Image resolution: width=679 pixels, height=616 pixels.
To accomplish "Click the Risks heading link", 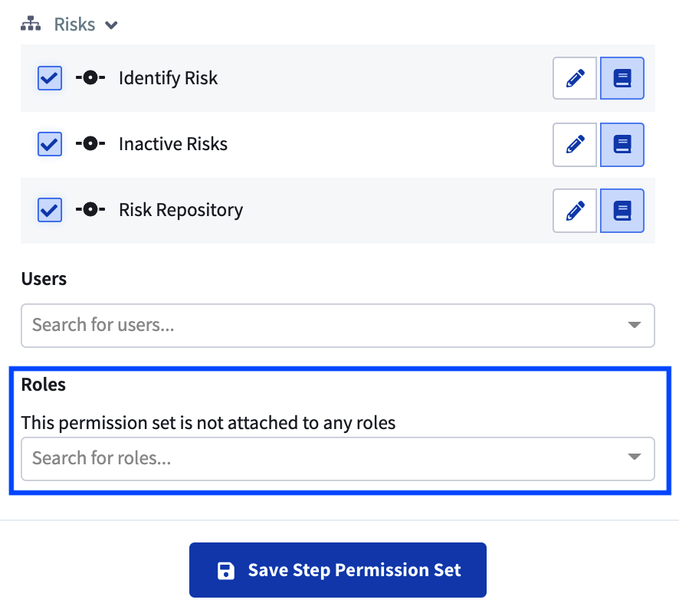I will (x=73, y=24).
